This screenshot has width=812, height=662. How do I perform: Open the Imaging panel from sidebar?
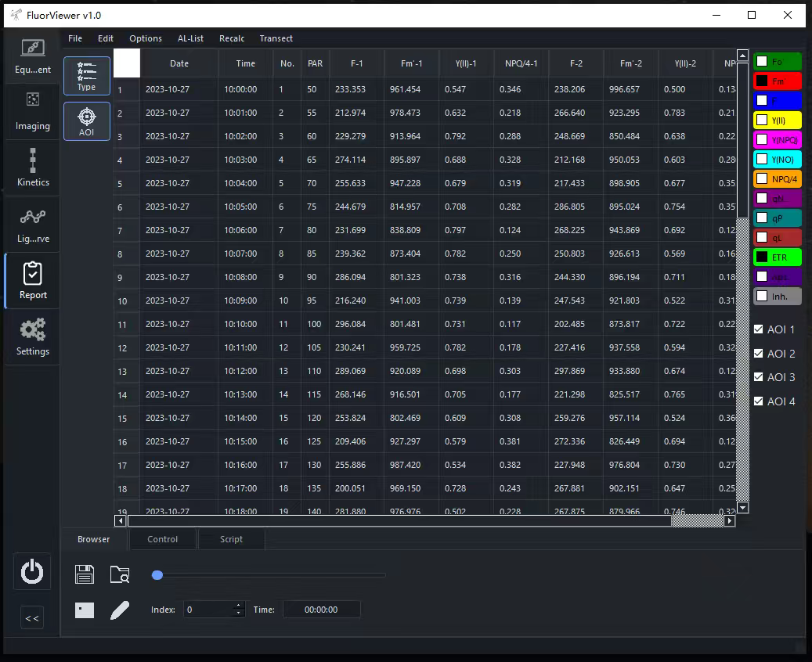[33, 111]
